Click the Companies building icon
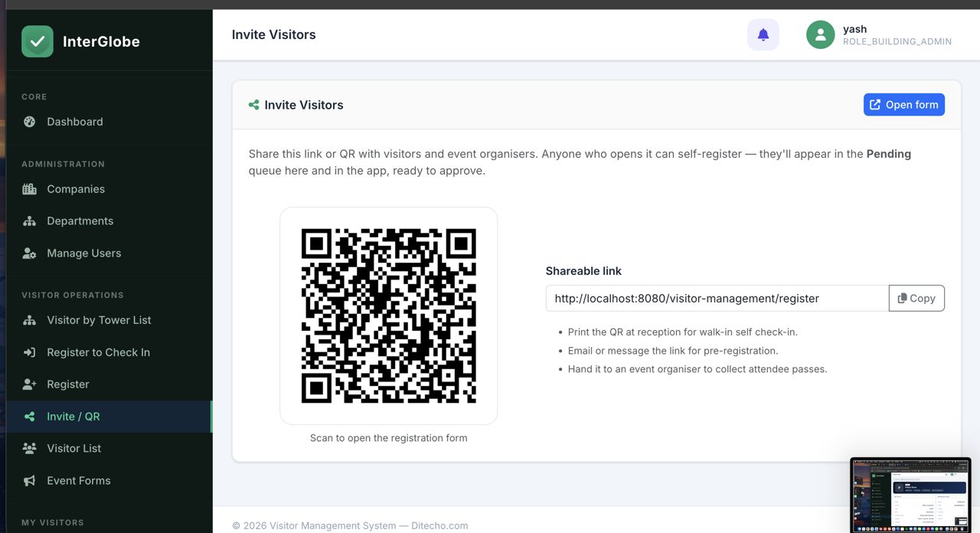This screenshot has height=533, width=980. pyautogui.click(x=30, y=189)
